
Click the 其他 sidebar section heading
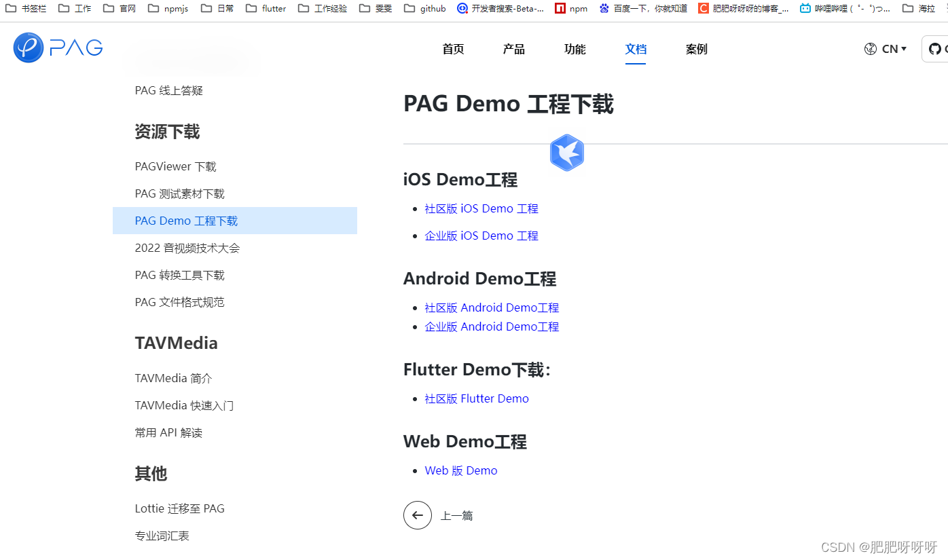coord(151,474)
